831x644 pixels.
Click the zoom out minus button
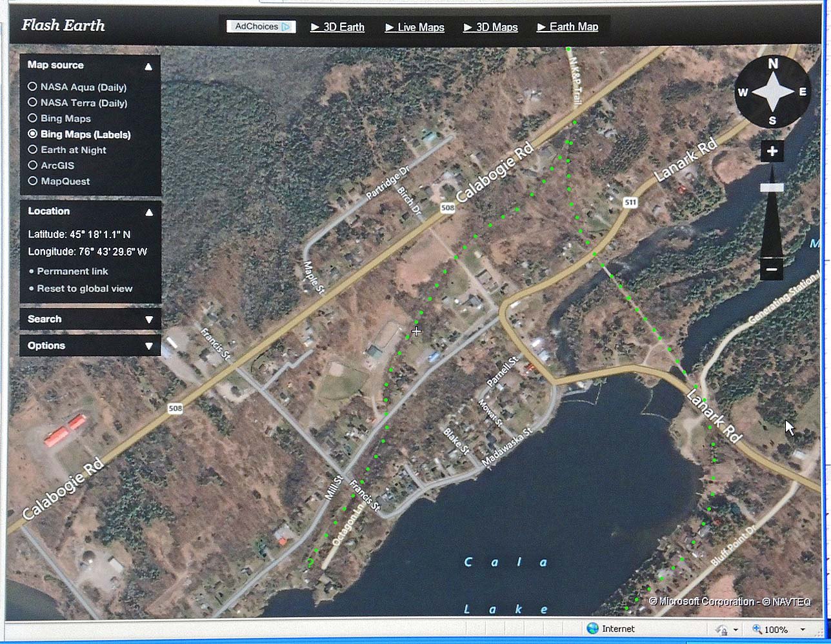coord(772,269)
